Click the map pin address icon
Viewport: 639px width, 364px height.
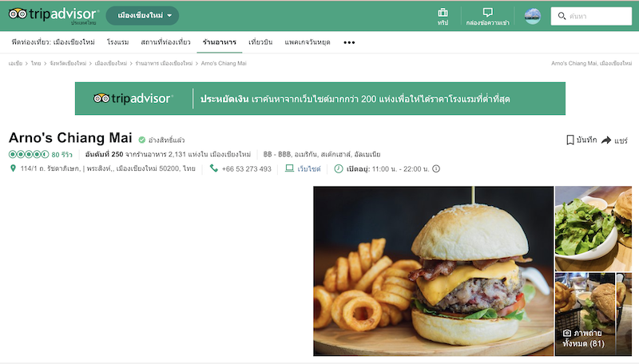[13, 168]
